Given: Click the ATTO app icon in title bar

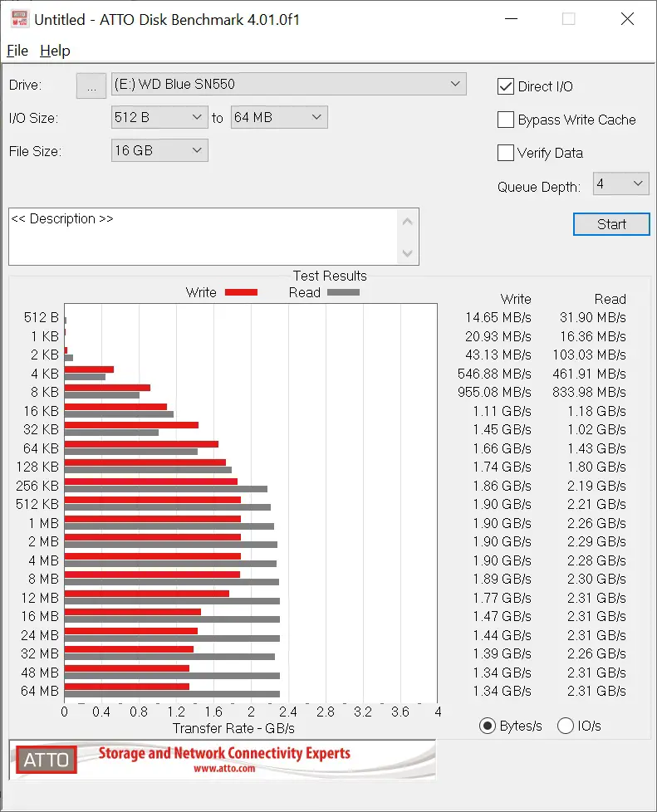Looking at the screenshot, I should [19, 19].
